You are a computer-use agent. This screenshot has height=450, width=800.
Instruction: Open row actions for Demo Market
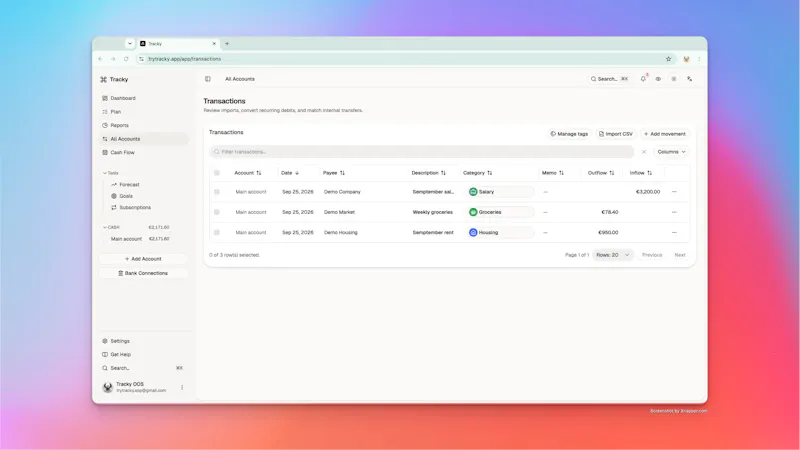[674, 212]
